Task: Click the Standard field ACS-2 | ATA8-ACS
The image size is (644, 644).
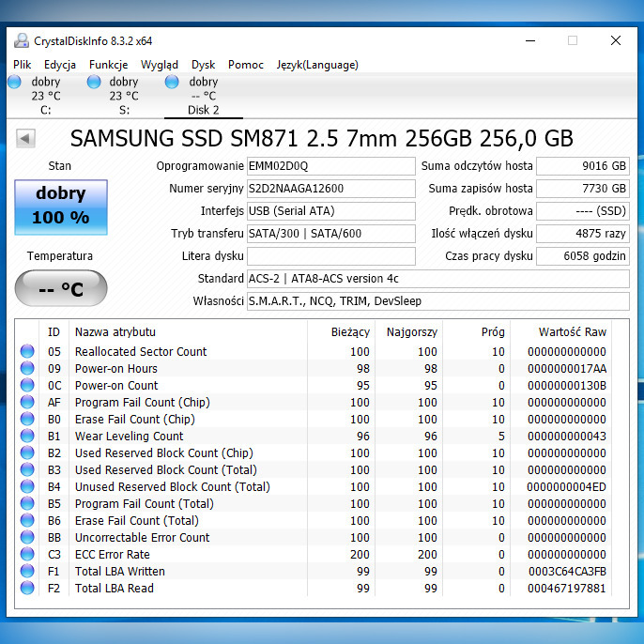Action: point(437,279)
